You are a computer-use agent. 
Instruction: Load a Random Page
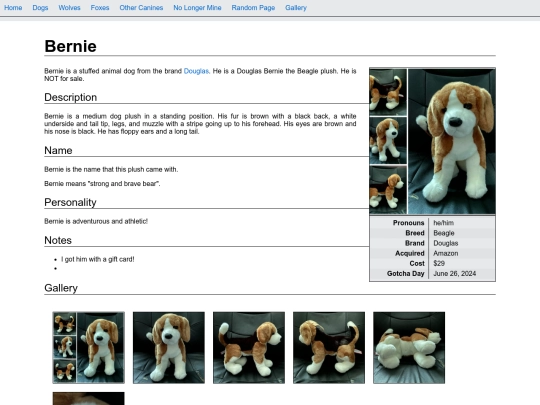pos(253,8)
